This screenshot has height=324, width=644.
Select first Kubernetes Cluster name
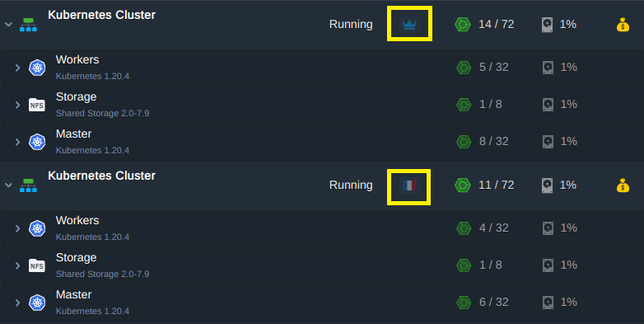point(101,15)
